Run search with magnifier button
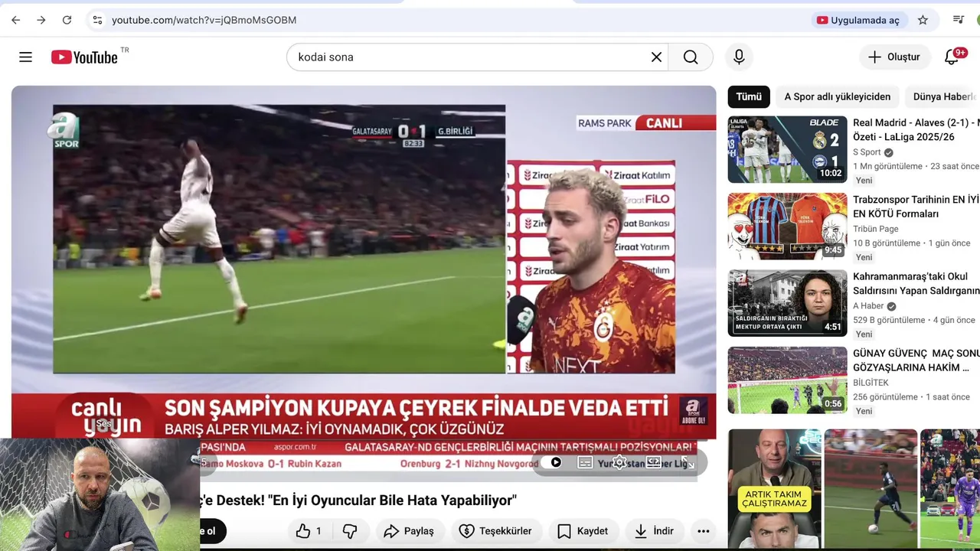Screen dimensions: 980x551 (x=691, y=57)
